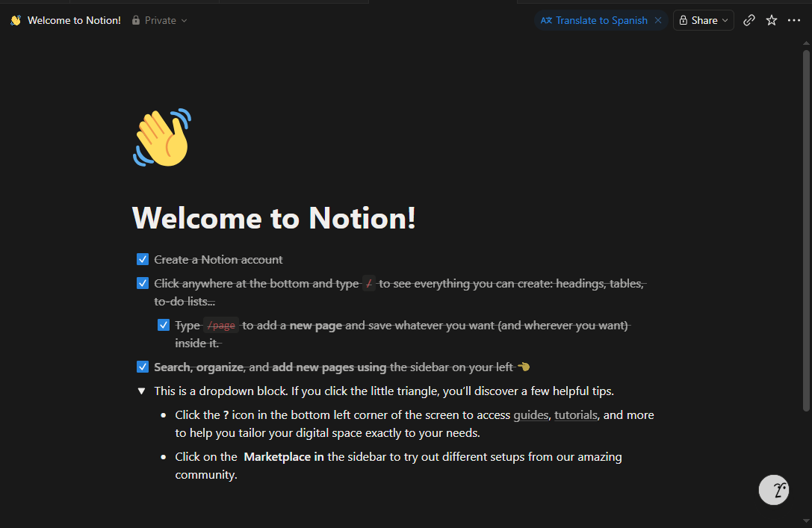Change the large waving hand page emoji
This screenshot has height=528, width=812.
tap(163, 137)
